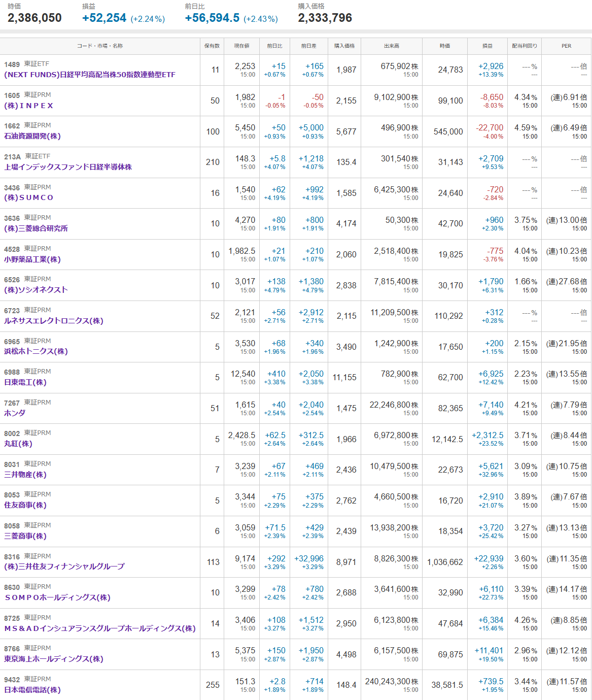Open the 三菱商事(株) stock link
This screenshot has height=700, width=592.
pyautogui.click(x=25, y=536)
